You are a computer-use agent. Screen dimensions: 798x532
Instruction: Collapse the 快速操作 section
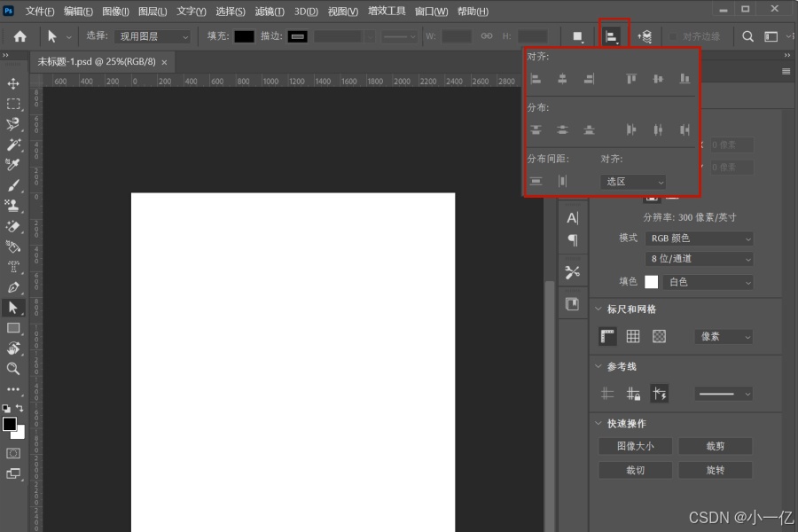click(598, 423)
